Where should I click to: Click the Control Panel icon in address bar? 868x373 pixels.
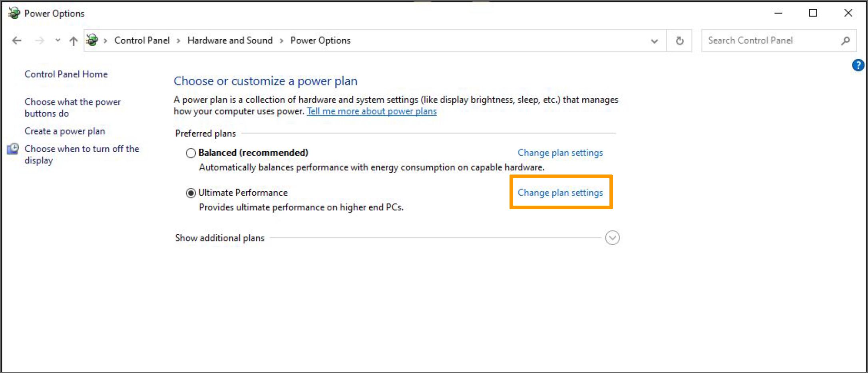pyautogui.click(x=92, y=40)
